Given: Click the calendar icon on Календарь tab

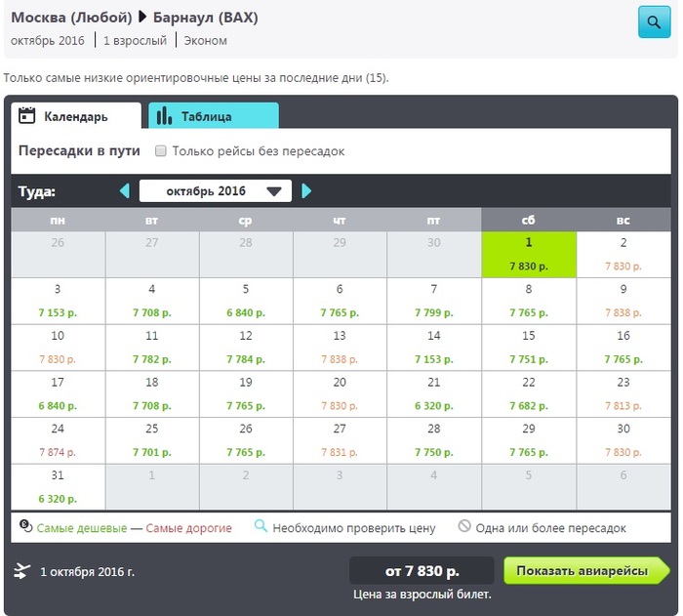Looking at the screenshot, I should tap(26, 116).
